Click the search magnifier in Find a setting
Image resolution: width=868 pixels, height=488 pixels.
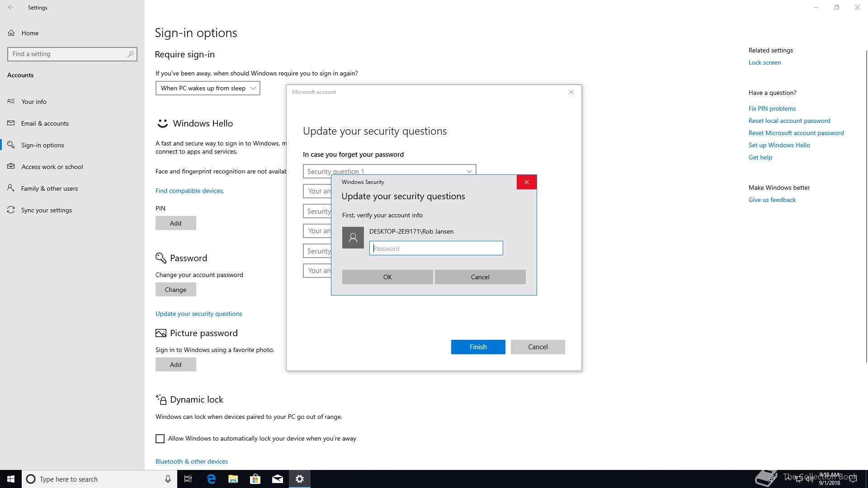tap(131, 54)
